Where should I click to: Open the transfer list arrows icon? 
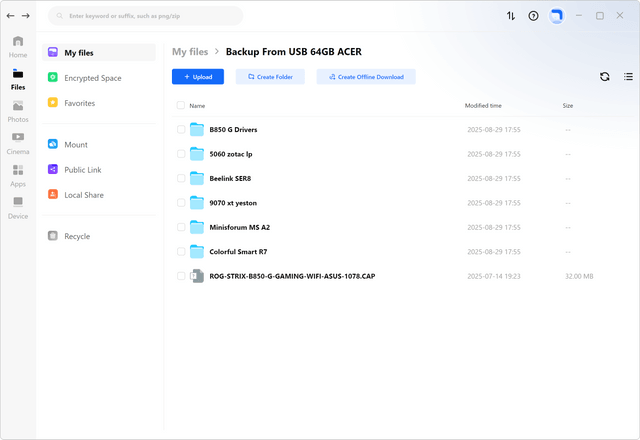[511, 16]
